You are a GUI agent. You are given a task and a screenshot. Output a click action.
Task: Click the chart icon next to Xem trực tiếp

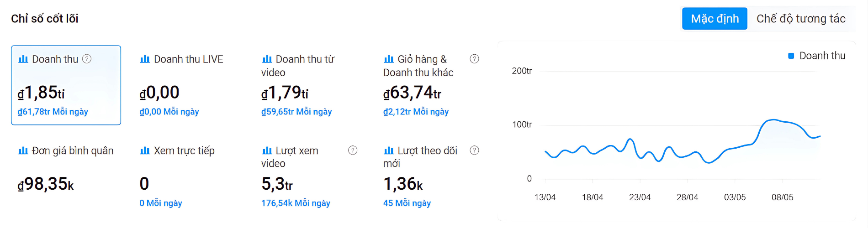click(x=145, y=150)
